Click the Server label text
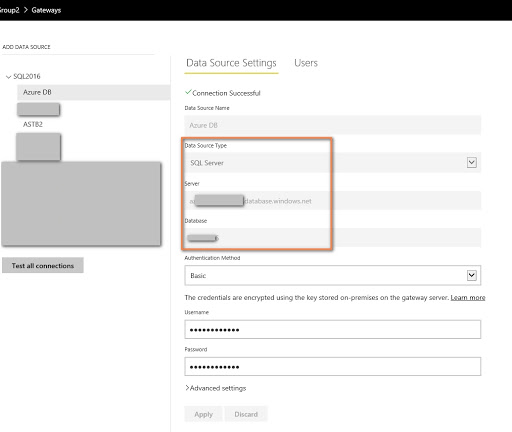This screenshot has height=432, width=512. pyautogui.click(x=192, y=184)
